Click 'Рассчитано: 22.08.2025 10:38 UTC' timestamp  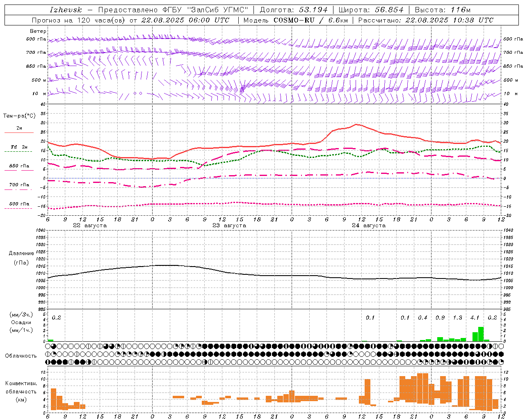tap(426, 20)
